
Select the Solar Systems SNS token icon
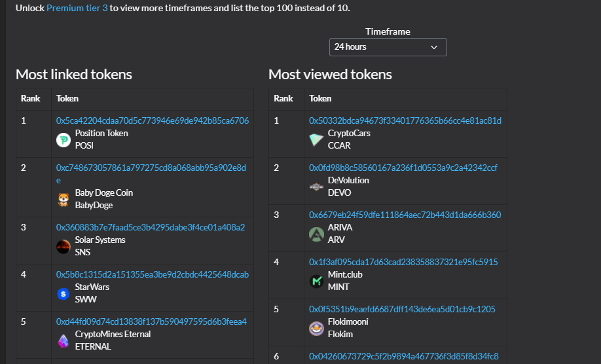pos(64,246)
